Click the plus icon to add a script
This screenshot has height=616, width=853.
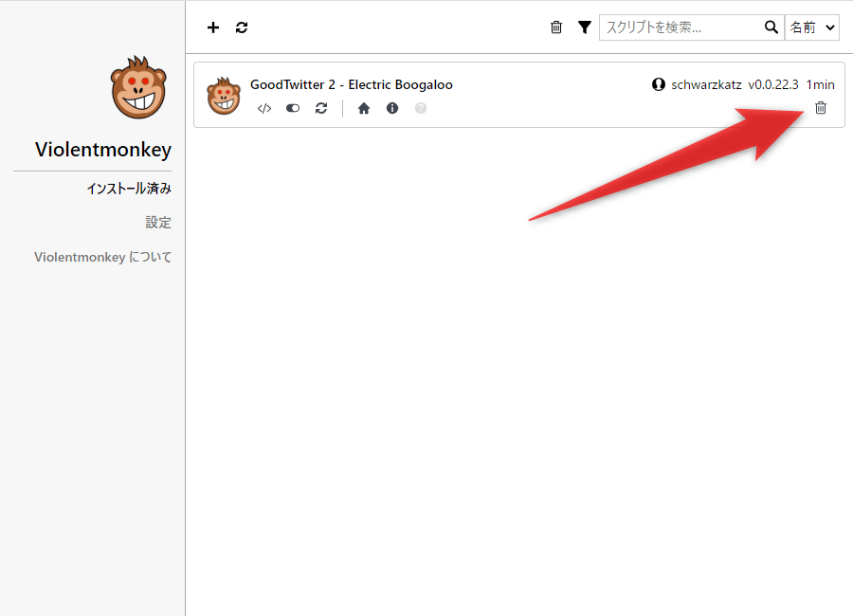213,27
